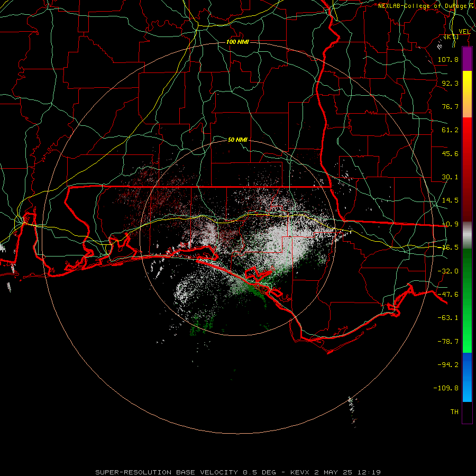The height and width of the screenshot is (476, 476).
Task: Click the -78.7 value on velocity scale
Action: point(448,342)
